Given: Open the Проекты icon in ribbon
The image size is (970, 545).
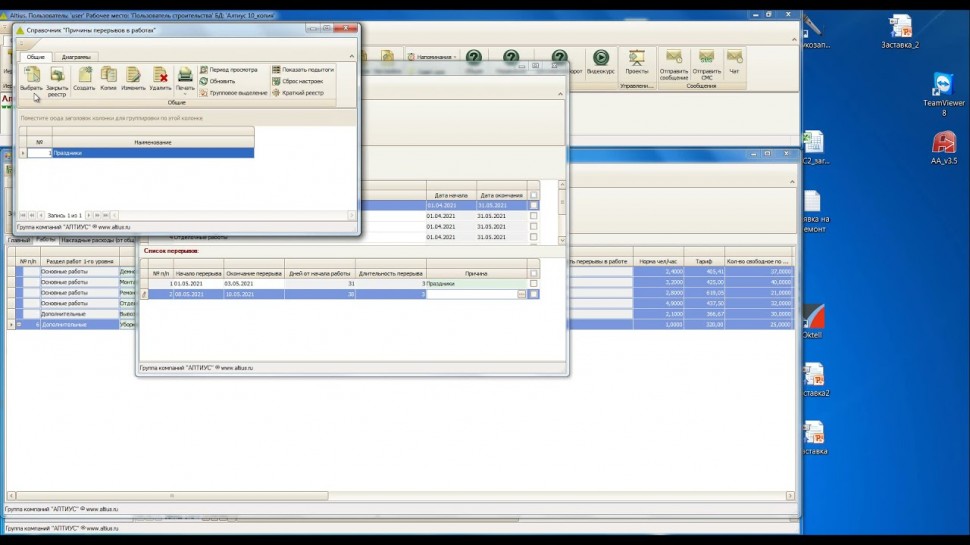Looking at the screenshot, I should (636, 62).
